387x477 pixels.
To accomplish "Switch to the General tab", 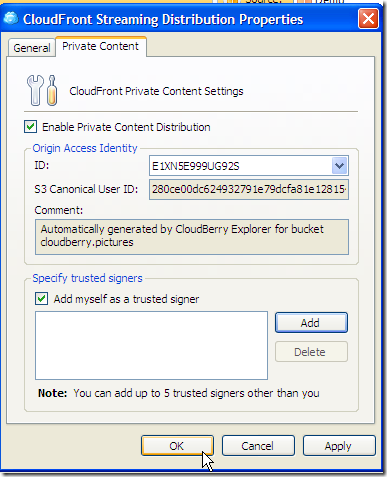I will 32,48.
